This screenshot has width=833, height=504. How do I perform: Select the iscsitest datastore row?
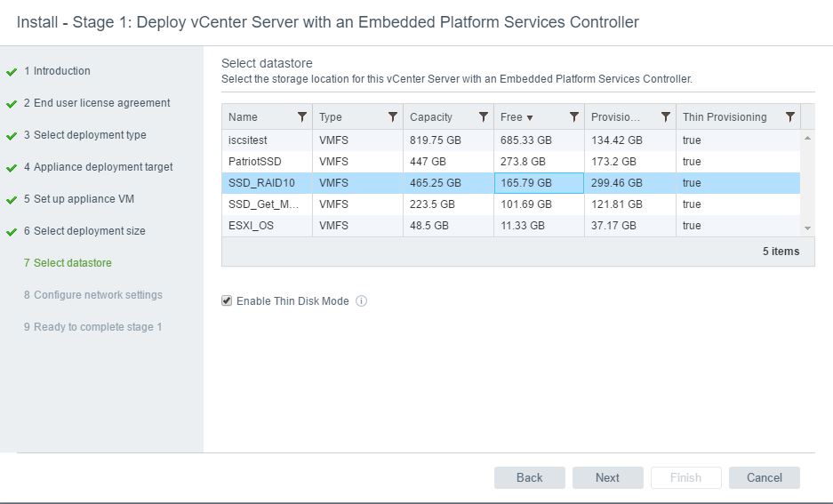pyautogui.click(x=511, y=140)
